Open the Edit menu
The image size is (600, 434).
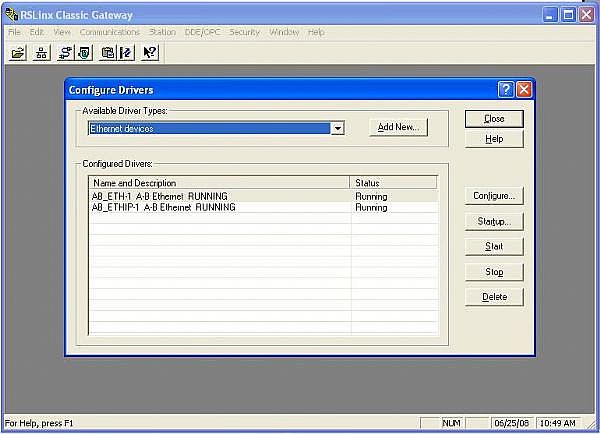[37, 32]
